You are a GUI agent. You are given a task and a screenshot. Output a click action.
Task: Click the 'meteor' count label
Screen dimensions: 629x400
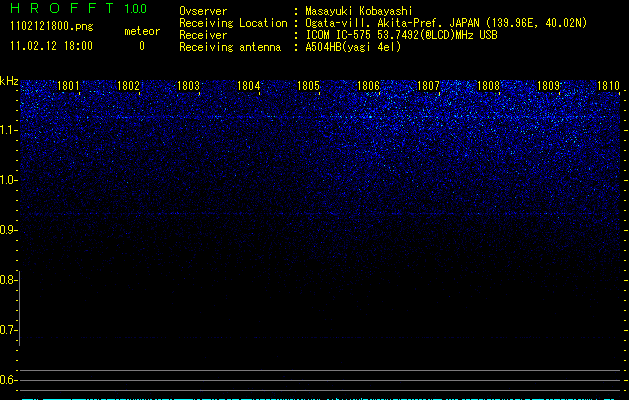pos(142,31)
